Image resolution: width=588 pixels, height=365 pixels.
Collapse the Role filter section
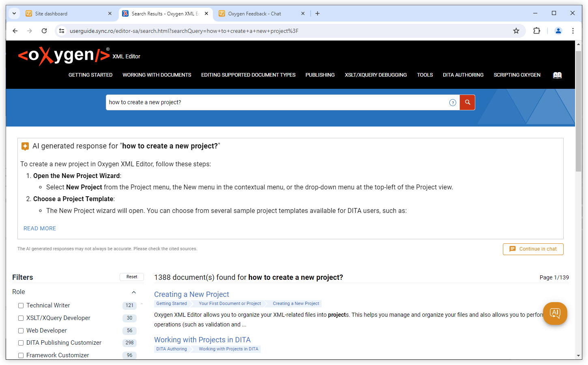click(x=134, y=292)
